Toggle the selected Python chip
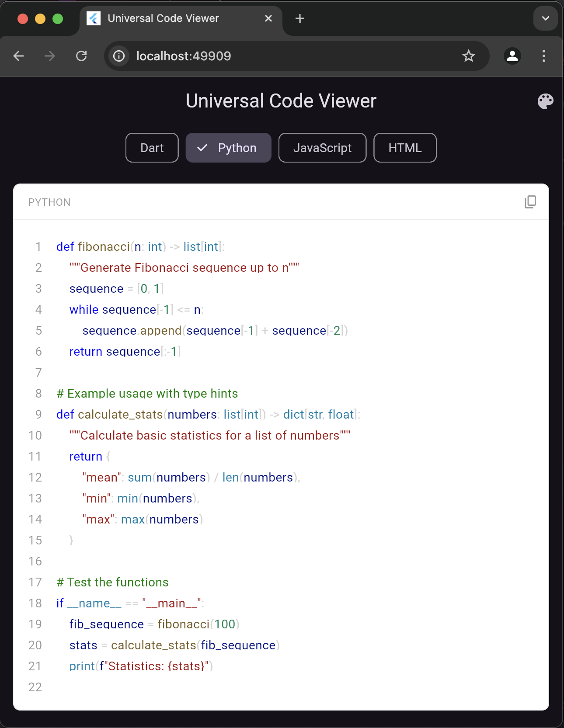The image size is (564, 728). coord(229,148)
